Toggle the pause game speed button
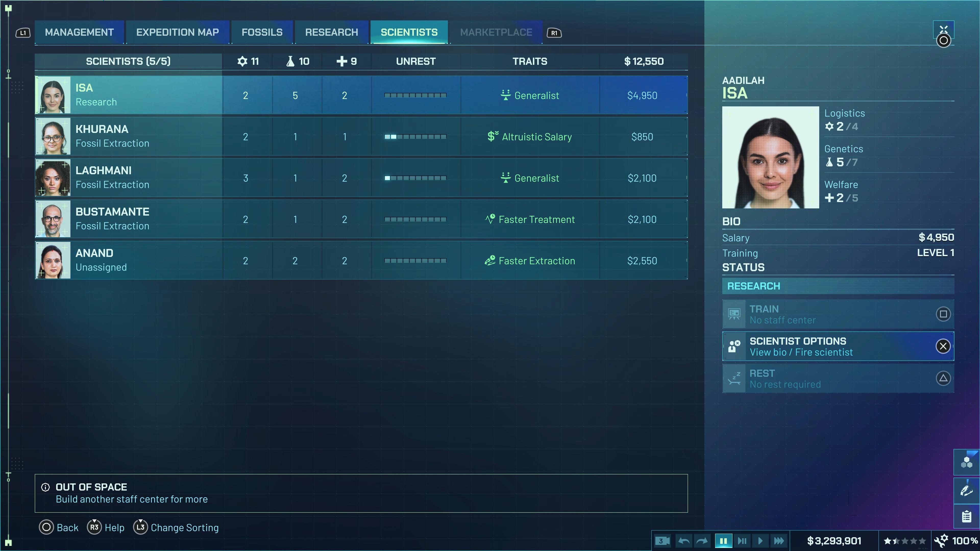Screen dimensions: 980x551 click(x=723, y=541)
